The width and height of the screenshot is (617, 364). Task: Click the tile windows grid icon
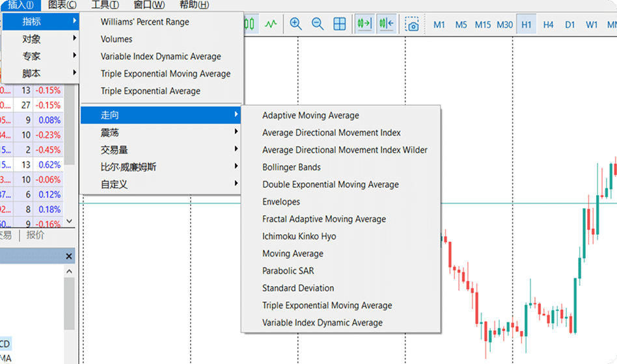pos(340,24)
